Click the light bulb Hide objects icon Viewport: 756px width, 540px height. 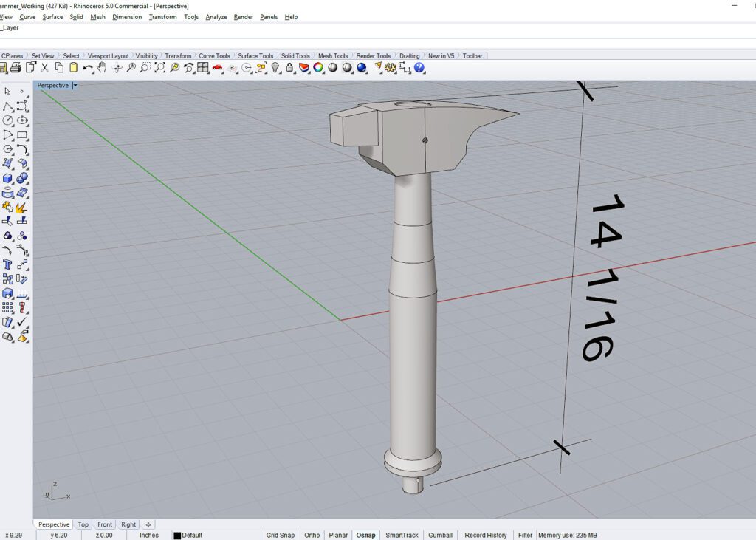coord(275,68)
